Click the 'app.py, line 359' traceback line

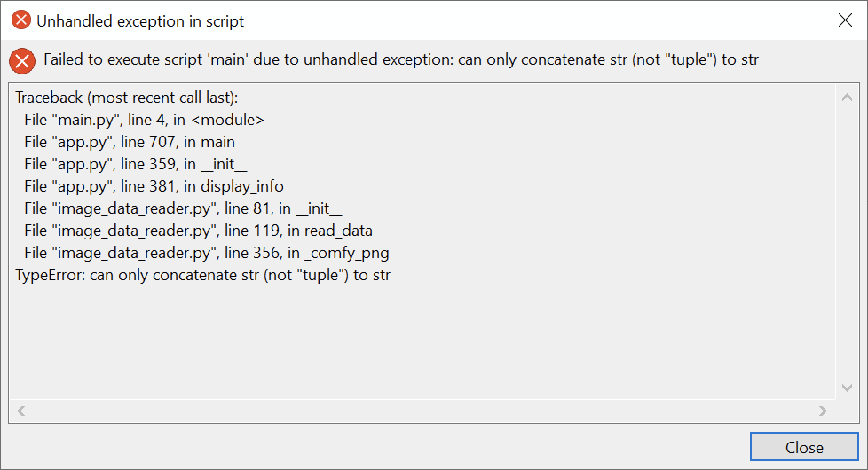click(135, 164)
